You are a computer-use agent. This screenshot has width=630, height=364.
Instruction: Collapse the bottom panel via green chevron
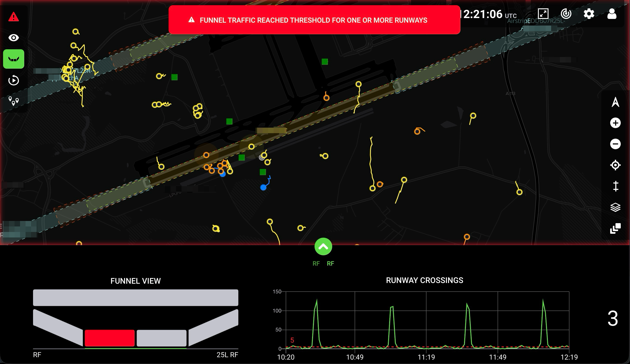(323, 246)
